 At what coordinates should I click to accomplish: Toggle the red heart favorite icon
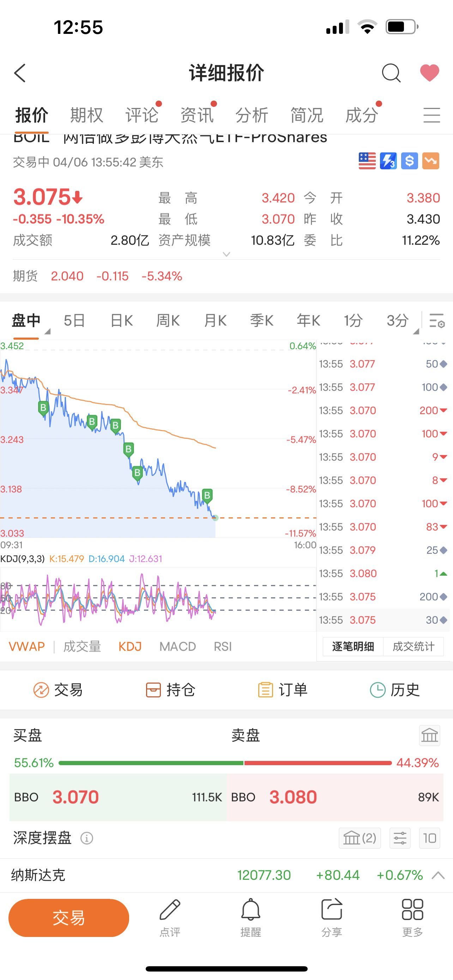coord(429,73)
